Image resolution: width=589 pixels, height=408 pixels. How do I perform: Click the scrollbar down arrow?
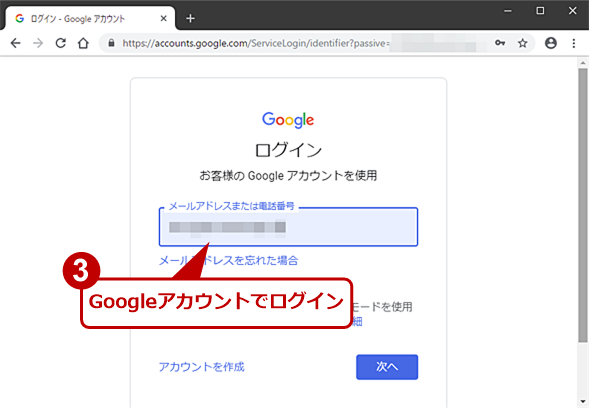tap(583, 402)
